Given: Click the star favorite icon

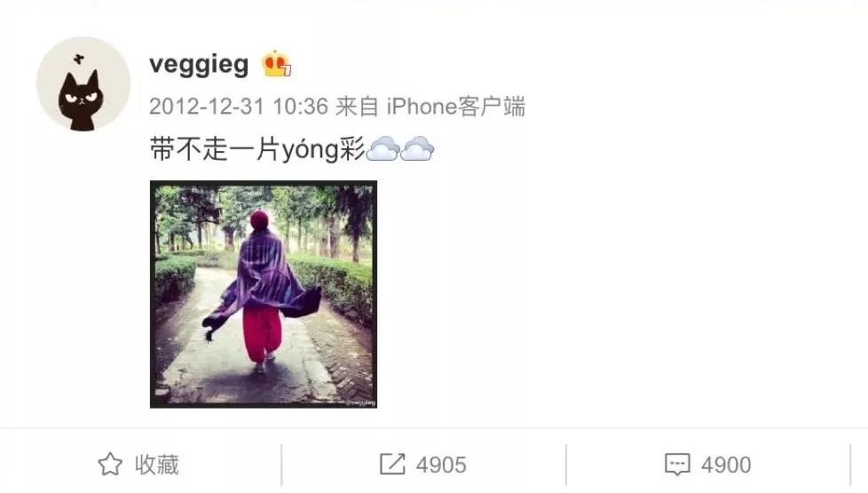Looking at the screenshot, I should point(110,465).
